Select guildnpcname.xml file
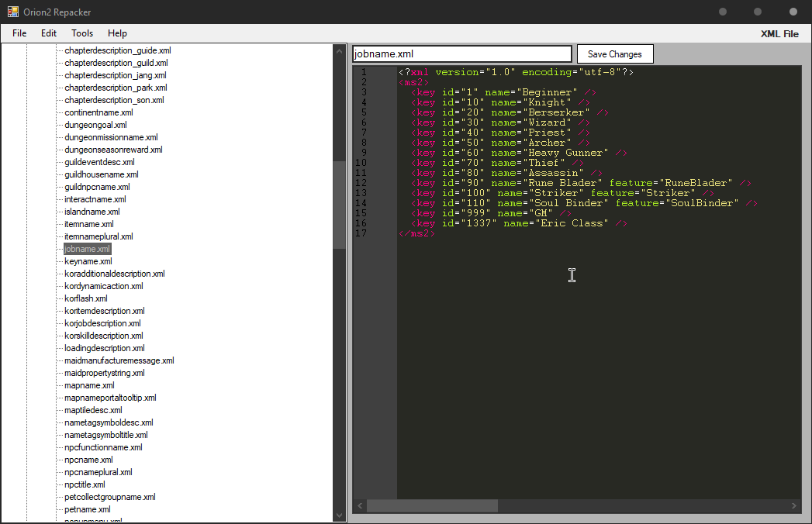This screenshot has height=524, width=812. pos(97,187)
